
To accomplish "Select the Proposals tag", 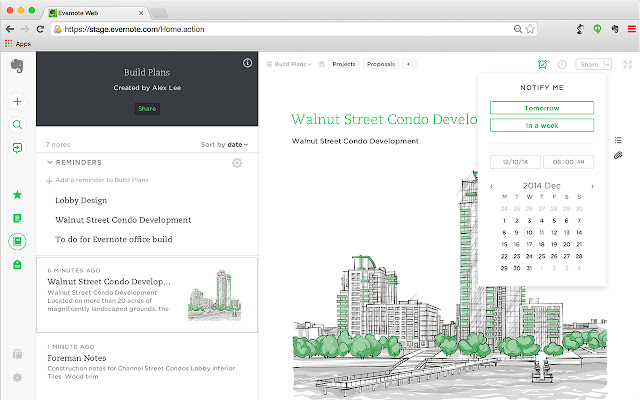I will (x=380, y=64).
